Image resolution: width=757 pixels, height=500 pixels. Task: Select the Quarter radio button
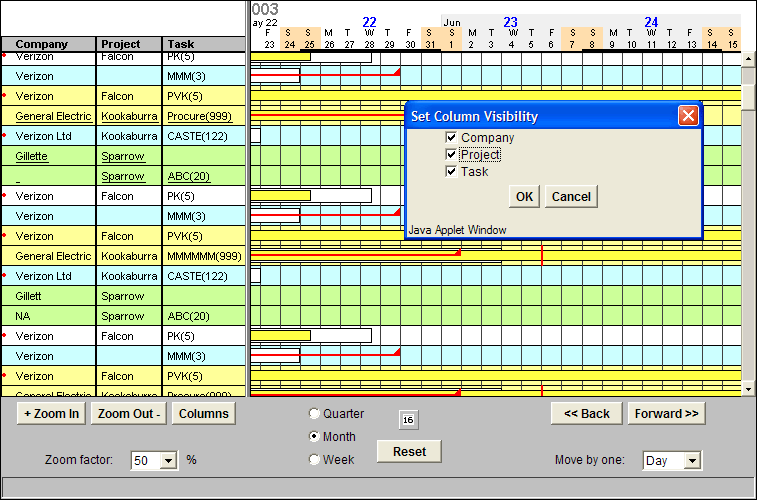click(314, 414)
